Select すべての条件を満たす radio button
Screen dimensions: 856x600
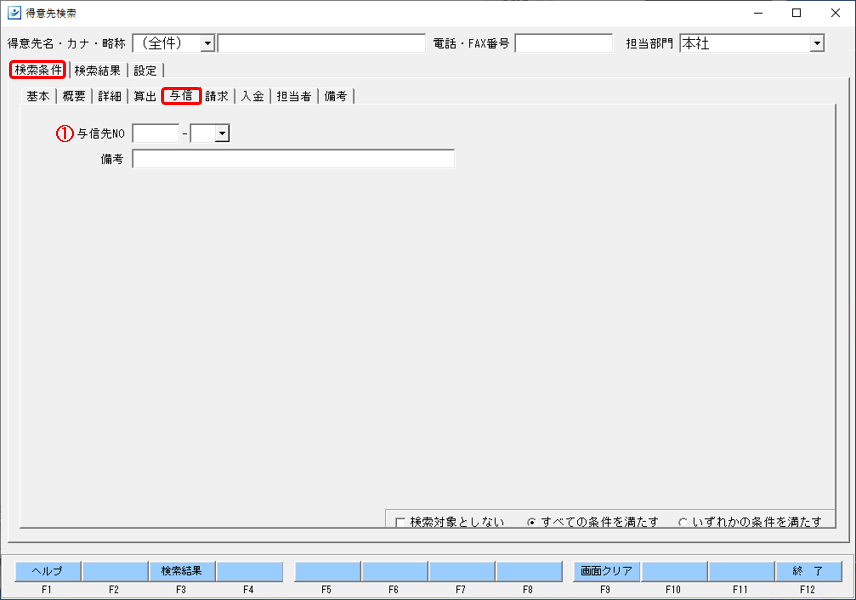[x=531, y=522]
